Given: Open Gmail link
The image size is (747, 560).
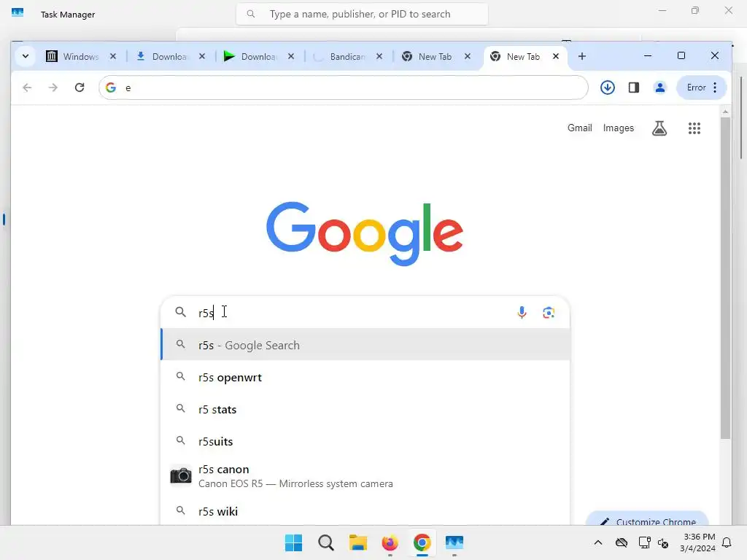Looking at the screenshot, I should [579, 128].
